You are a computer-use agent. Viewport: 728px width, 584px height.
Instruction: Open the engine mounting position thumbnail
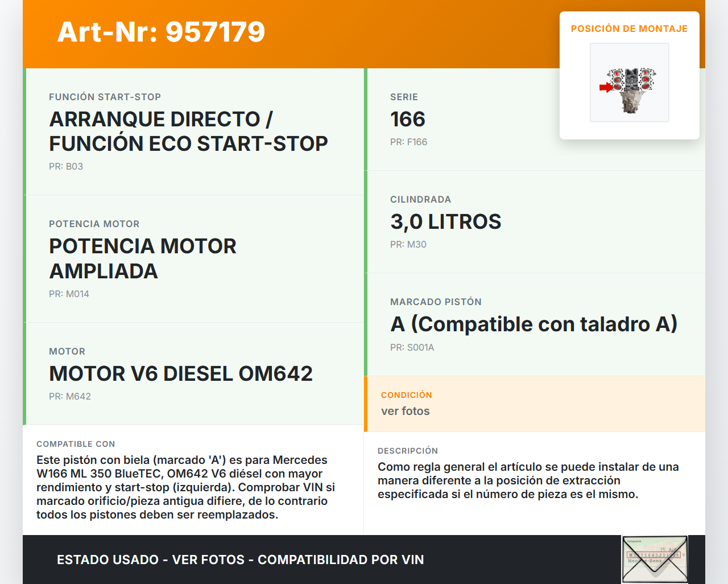(x=630, y=83)
